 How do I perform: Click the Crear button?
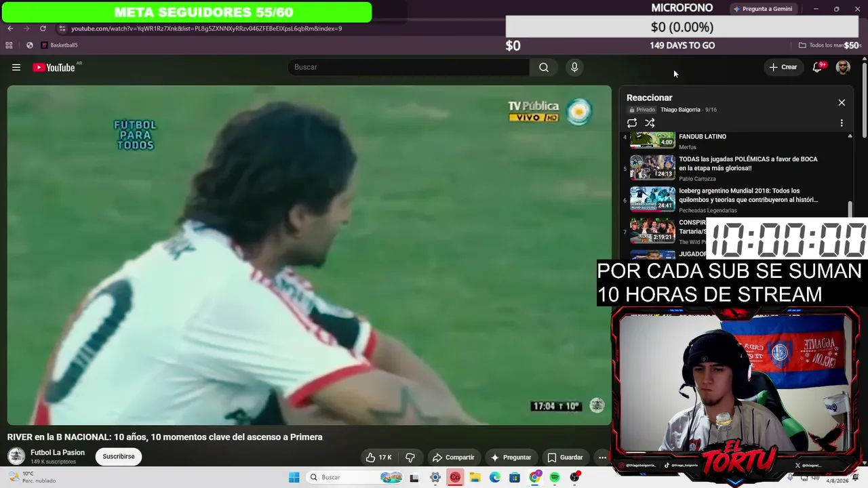click(x=783, y=67)
